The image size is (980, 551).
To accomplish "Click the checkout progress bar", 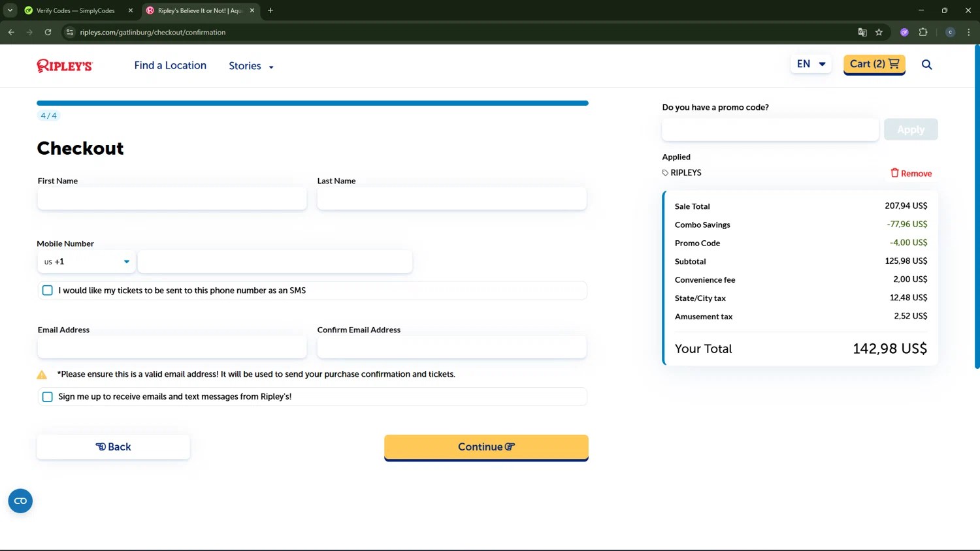I will coord(312,103).
